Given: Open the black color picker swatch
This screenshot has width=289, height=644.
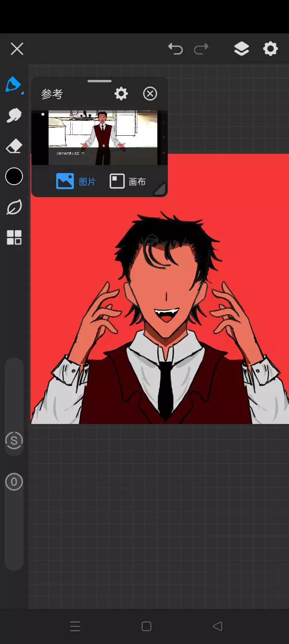Looking at the screenshot, I should tap(14, 176).
